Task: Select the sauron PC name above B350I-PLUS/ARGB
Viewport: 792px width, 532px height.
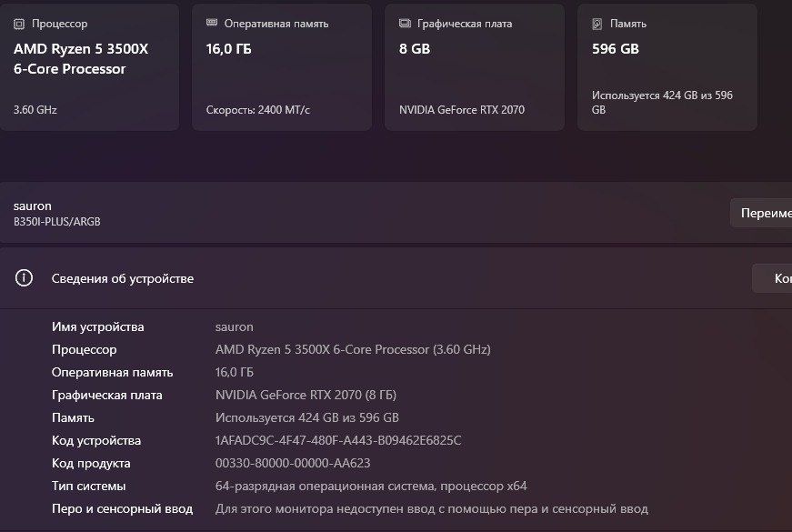Action: pos(33,206)
